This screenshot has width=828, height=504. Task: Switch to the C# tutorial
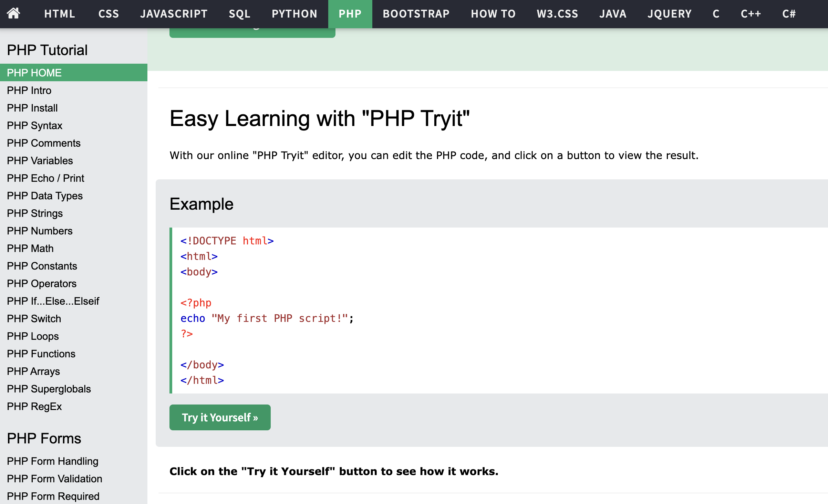pyautogui.click(x=789, y=14)
